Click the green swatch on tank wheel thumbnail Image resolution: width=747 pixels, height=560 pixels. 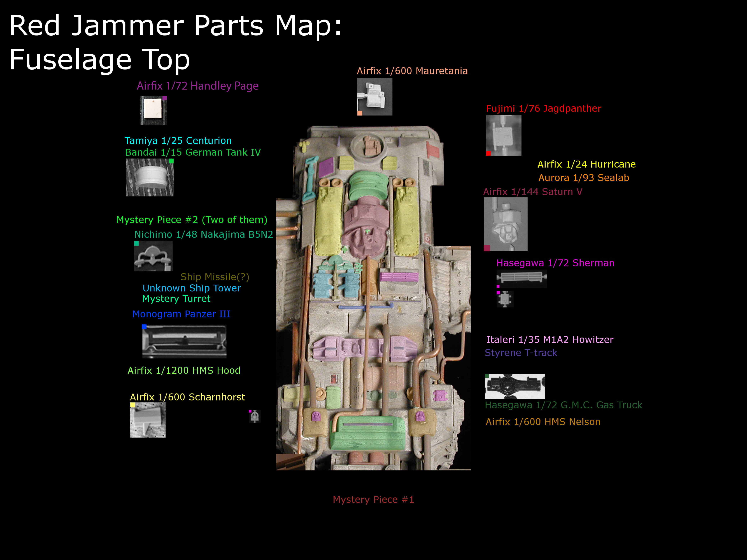[x=171, y=161]
